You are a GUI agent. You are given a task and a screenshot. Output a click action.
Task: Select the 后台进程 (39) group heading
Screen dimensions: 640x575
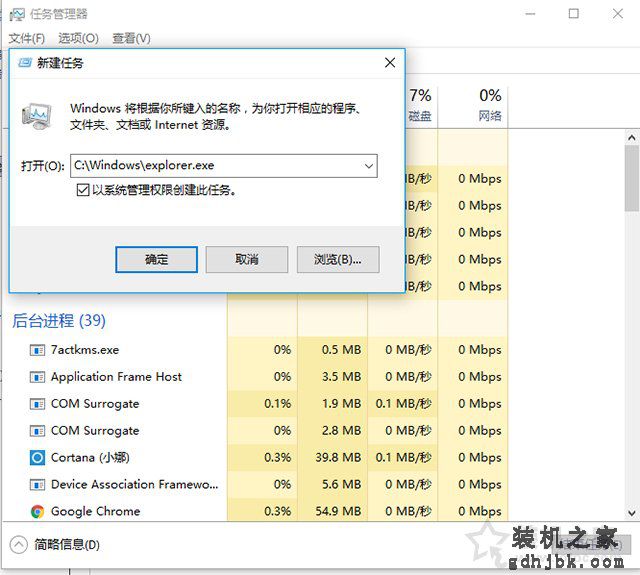click(59, 321)
